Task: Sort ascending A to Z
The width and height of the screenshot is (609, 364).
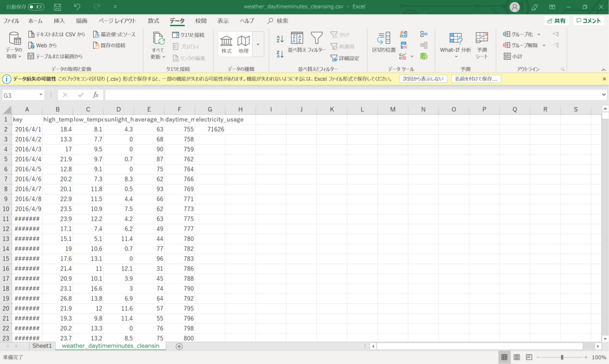Action: (280, 39)
